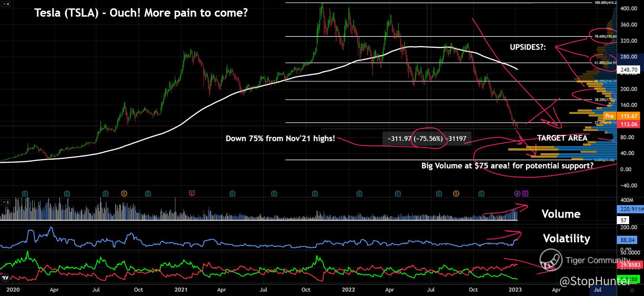Select the 'Tesla (TSLA) - Ouch!' title text

tap(141, 13)
